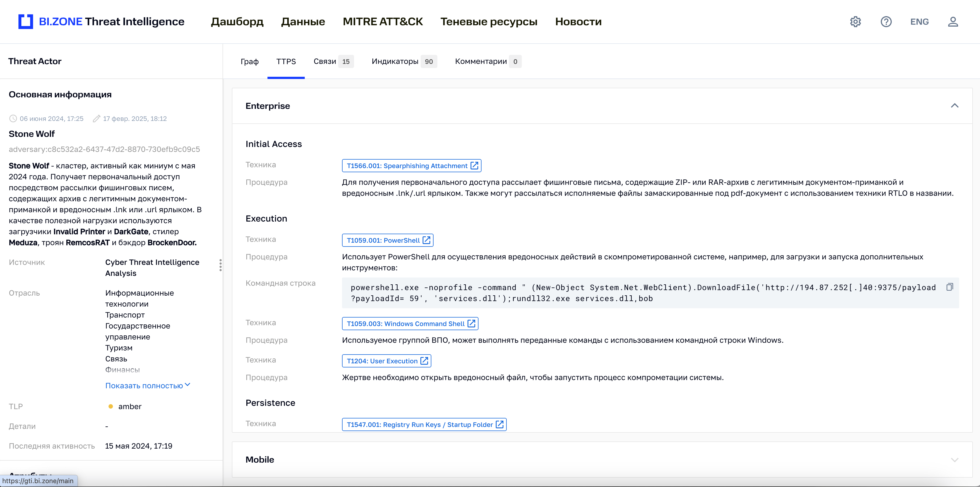Click the BI.ZONE logo icon

click(25, 22)
